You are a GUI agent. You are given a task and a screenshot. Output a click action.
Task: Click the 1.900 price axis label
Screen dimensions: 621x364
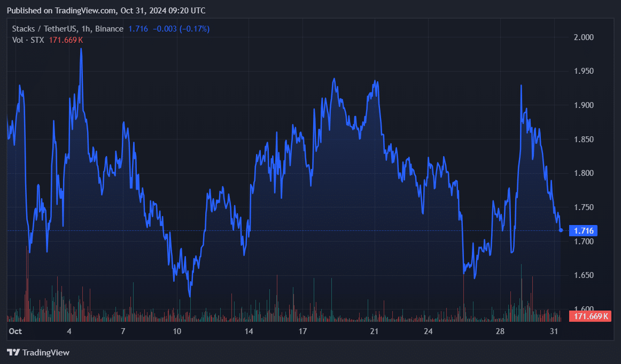[584, 105]
